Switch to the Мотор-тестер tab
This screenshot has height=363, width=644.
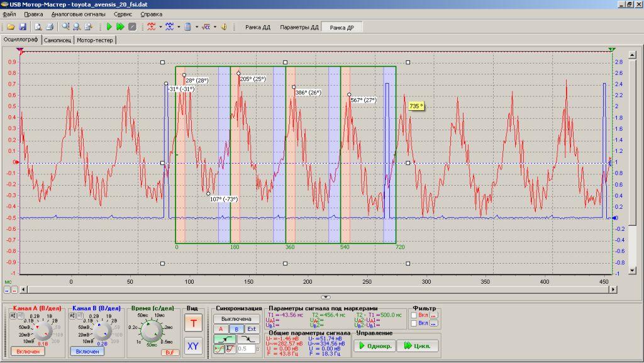tap(96, 40)
